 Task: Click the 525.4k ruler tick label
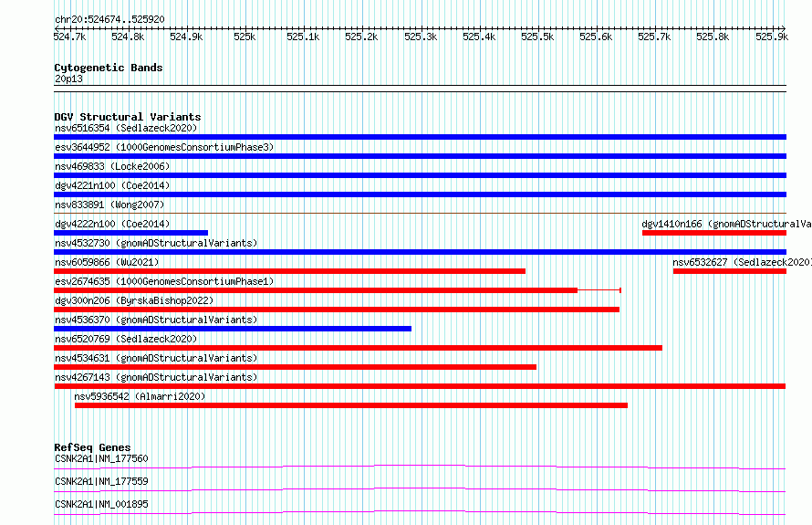point(479,37)
